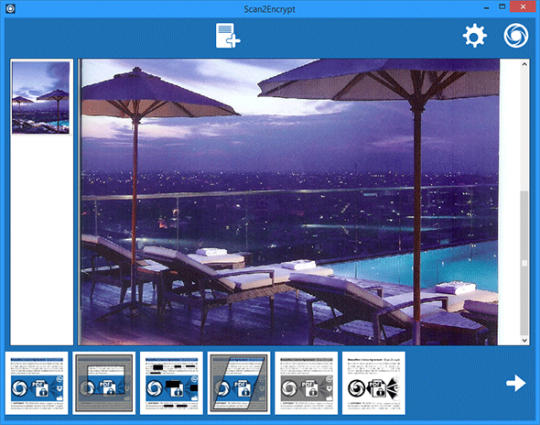Viewport: 540px width, 425px height.
Task: Click the scrollbar down arrow
Action: (x=524, y=340)
